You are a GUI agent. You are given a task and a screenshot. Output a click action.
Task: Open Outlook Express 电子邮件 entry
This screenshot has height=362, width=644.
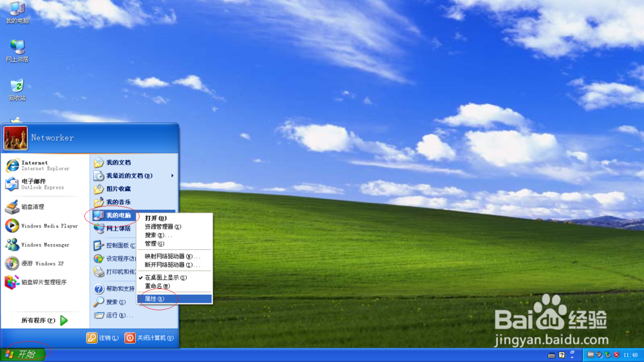pos(45,184)
